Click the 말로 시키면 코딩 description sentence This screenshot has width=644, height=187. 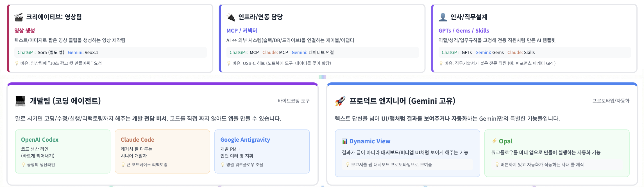[x=148, y=119]
